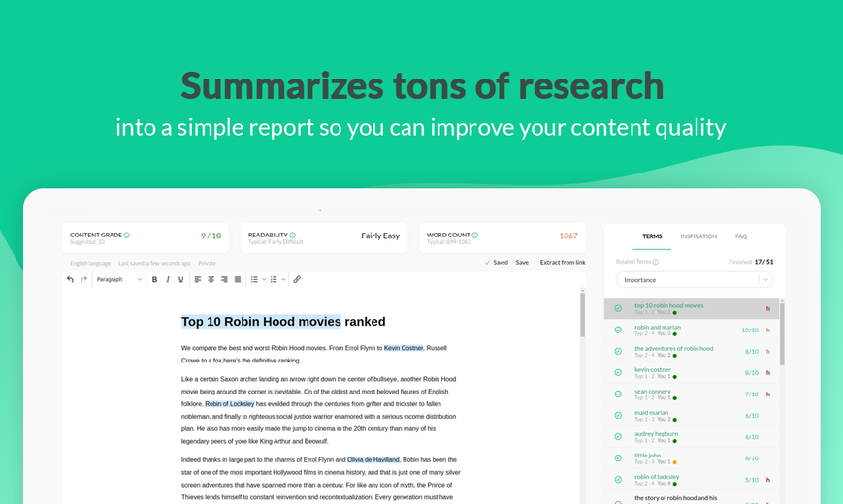843x504 pixels.
Task: Click the redo arrow icon
Action: 83,279
